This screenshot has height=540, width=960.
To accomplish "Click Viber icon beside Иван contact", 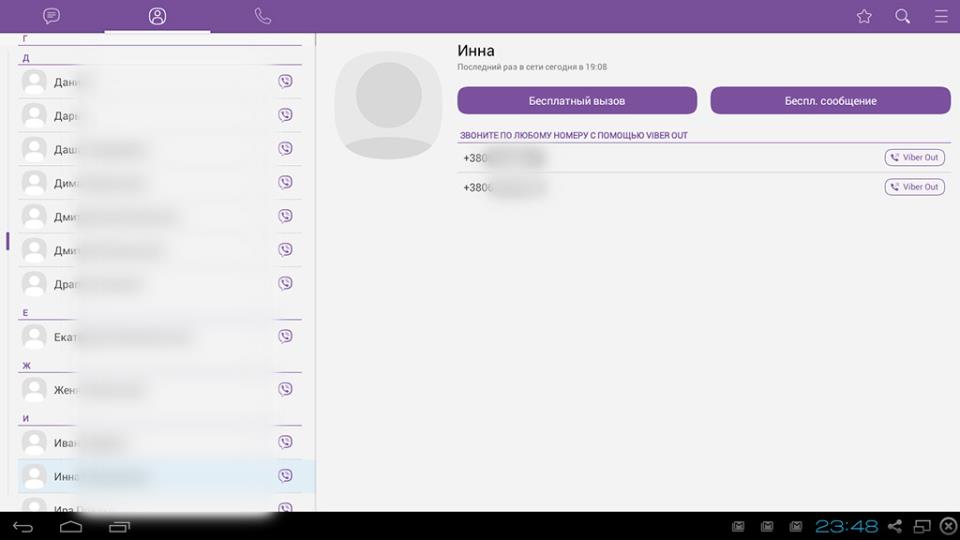I will coord(285,442).
